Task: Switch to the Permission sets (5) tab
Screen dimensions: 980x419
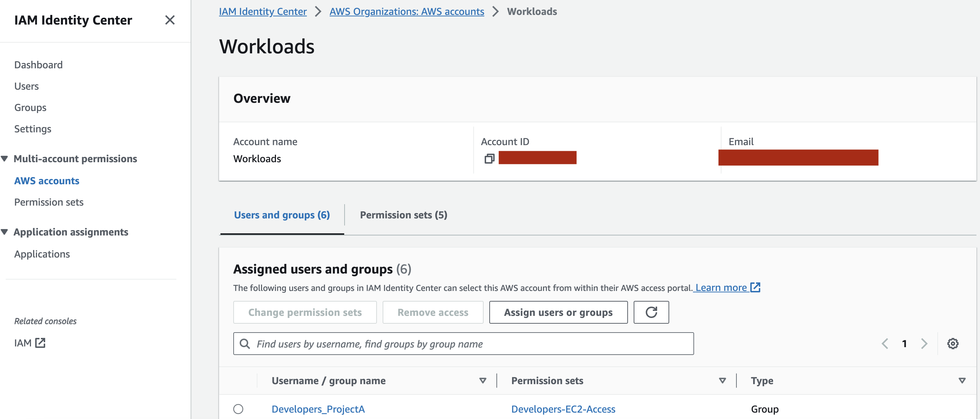Action: pos(403,214)
